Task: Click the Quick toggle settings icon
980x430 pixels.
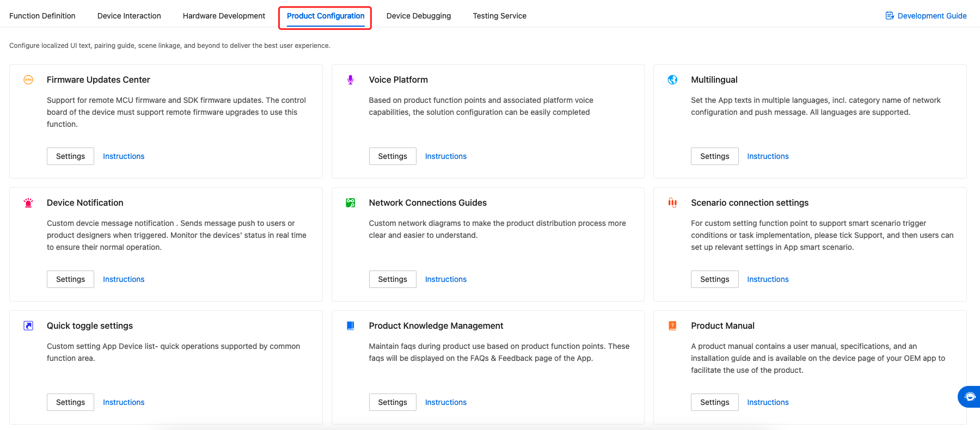Action: point(28,326)
